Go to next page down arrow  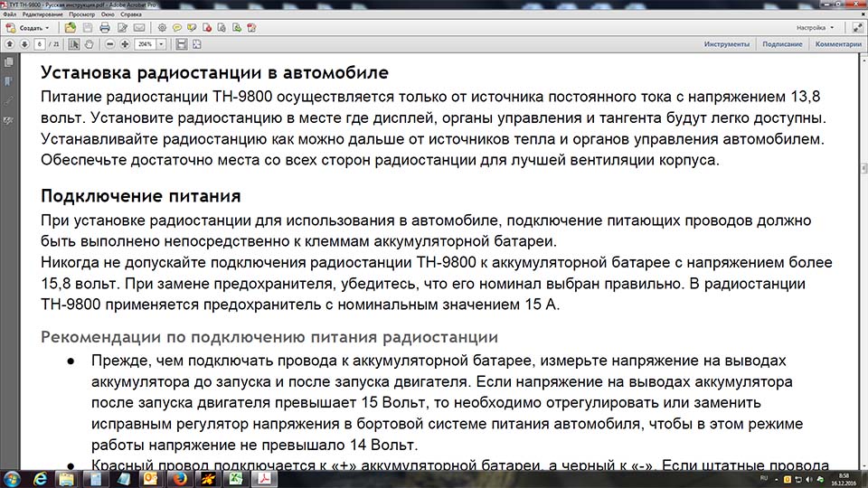click(x=24, y=44)
